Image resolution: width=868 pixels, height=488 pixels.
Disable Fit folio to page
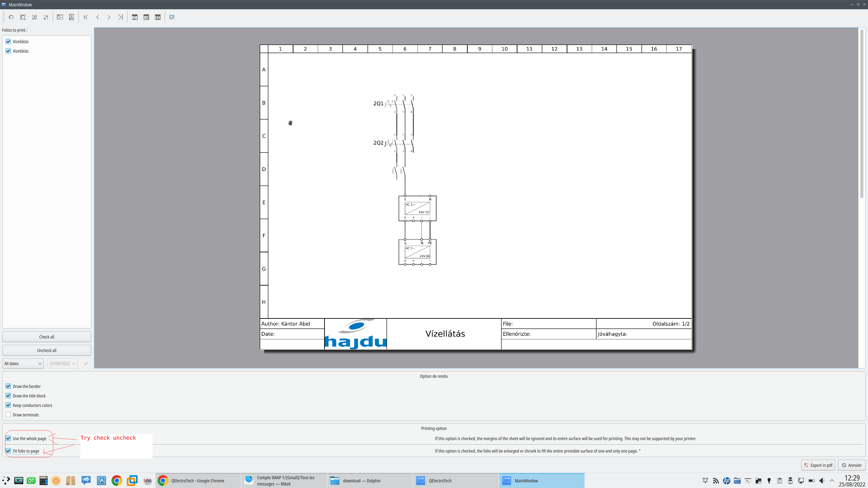pos(8,451)
